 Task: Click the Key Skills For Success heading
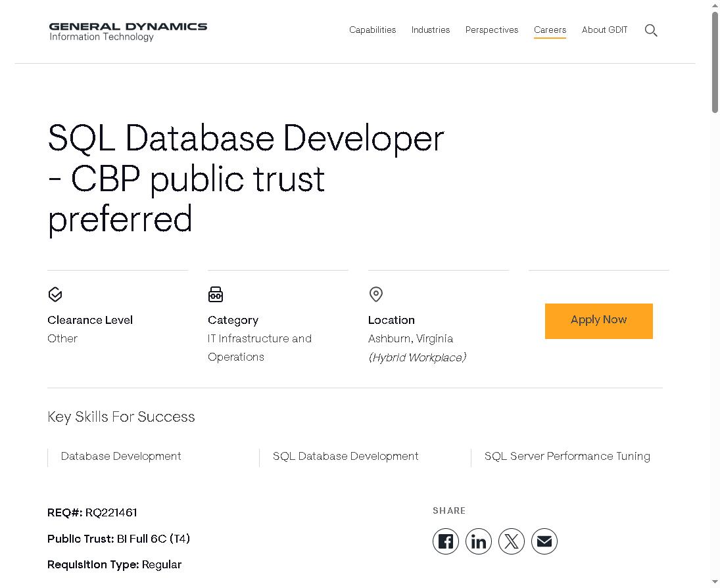121,417
